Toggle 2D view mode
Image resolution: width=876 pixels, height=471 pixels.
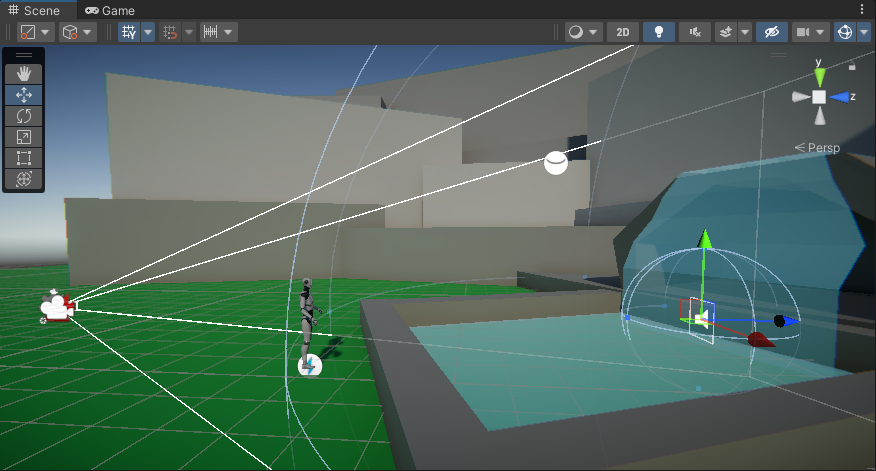[x=622, y=32]
